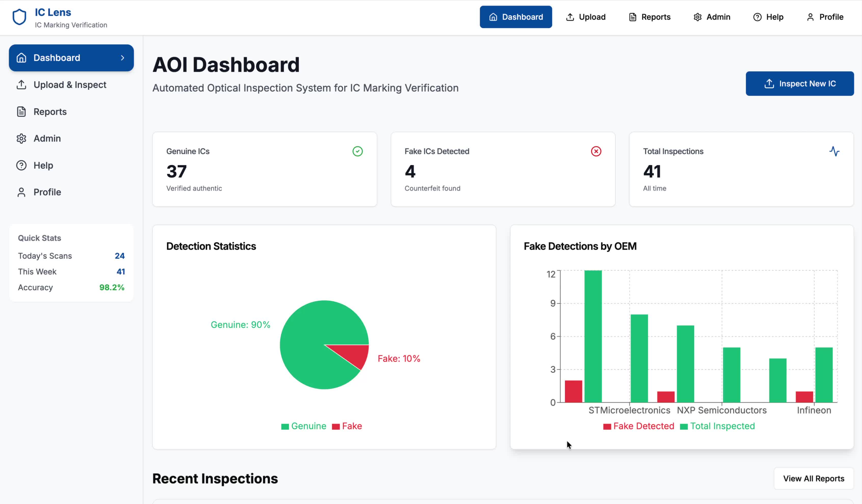This screenshot has width=862, height=504.
Task: Click the question mark Help icon in sidebar
Action: 21,165
